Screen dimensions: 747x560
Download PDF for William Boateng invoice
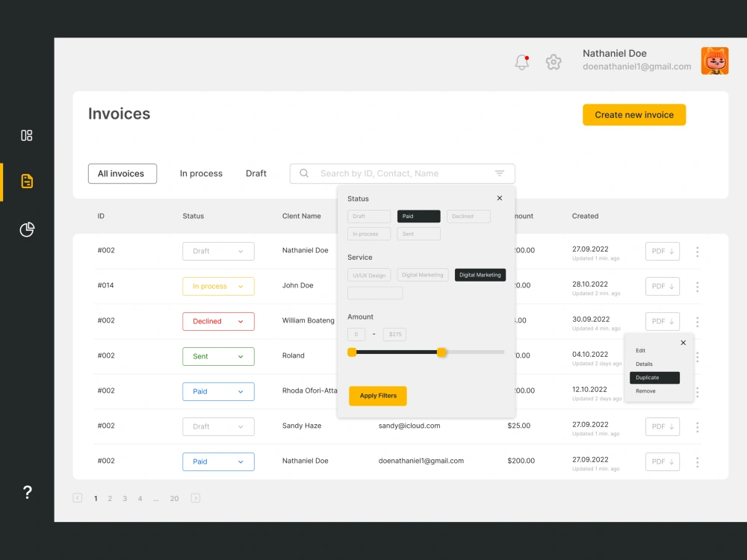tap(662, 321)
